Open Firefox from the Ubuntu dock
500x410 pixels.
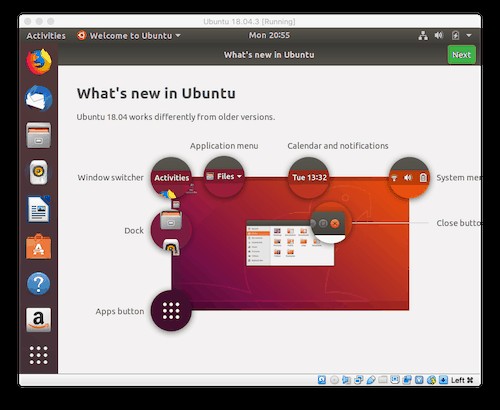coord(39,61)
